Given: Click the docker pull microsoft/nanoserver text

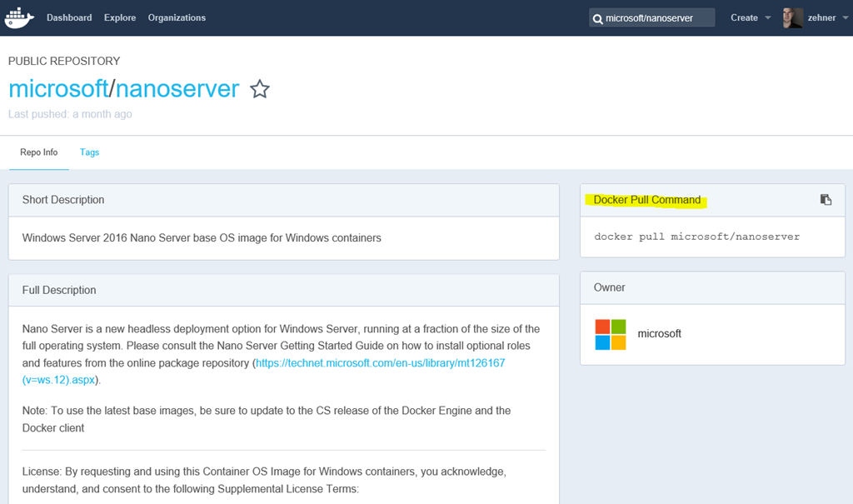Looking at the screenshot, I should 696,237.
